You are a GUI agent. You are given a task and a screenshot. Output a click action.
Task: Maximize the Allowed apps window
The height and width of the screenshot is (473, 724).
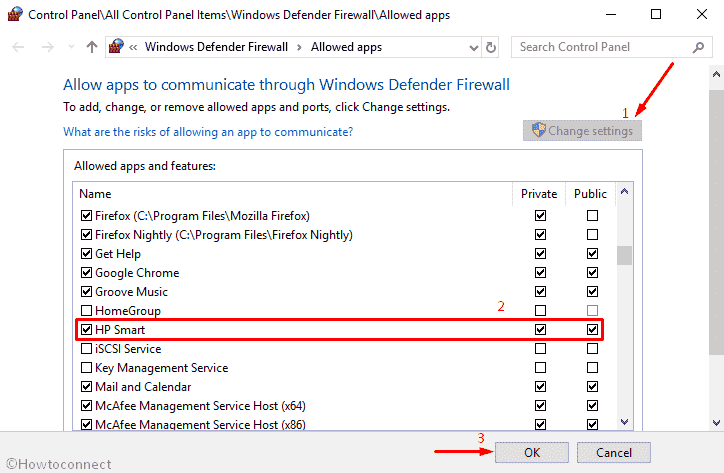point(656,14)
